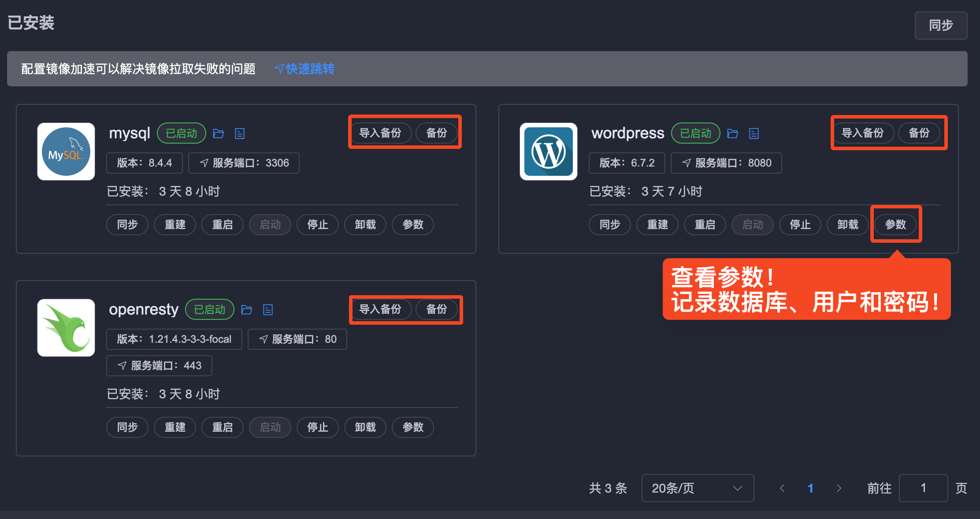Jump to wordpress service port 8080
This screenshot has width=980, height=519.
tap(726, 163)
